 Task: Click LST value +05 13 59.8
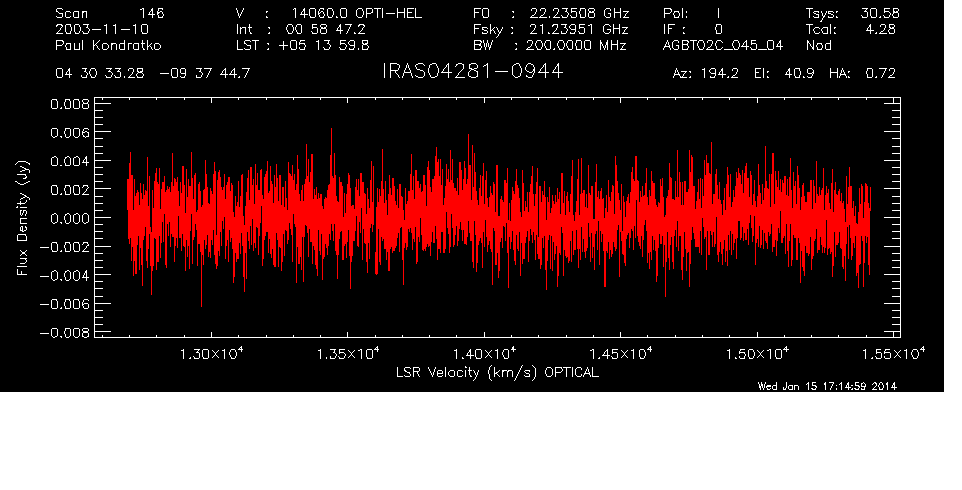pyautogui.click(x=324, y=45)
